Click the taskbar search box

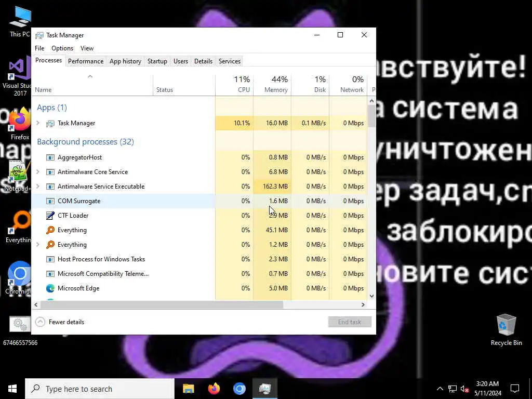100,389
